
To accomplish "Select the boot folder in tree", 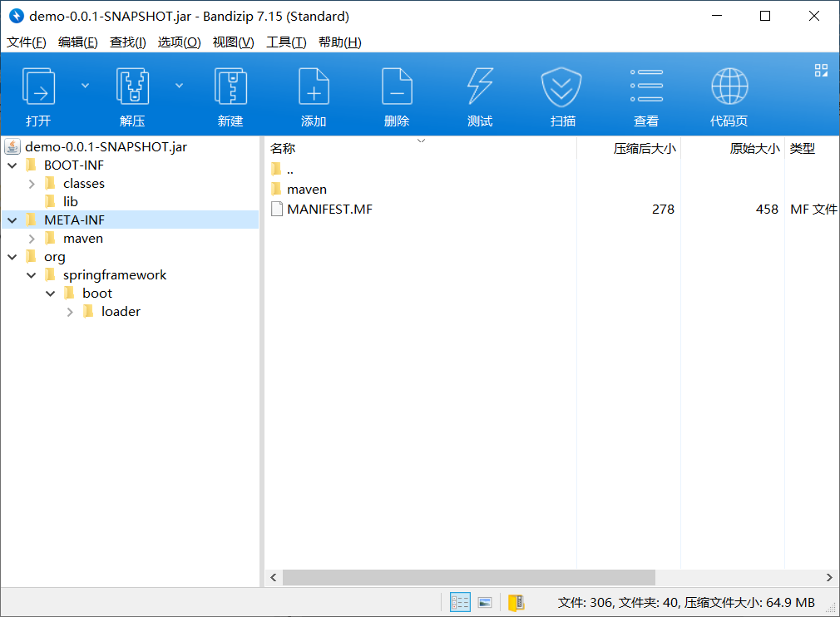I will click(97, 294).
